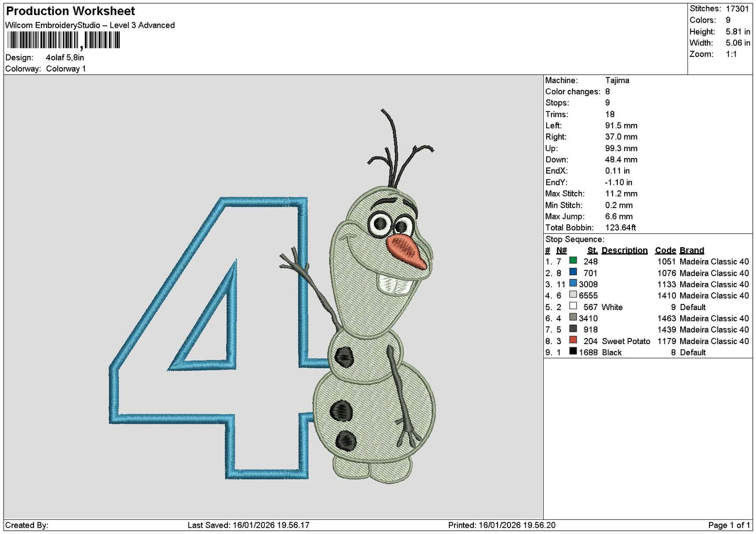Click stitch count '3410' in row 6
The height and width of the screenshot is (534, 756).
[588, 318]
